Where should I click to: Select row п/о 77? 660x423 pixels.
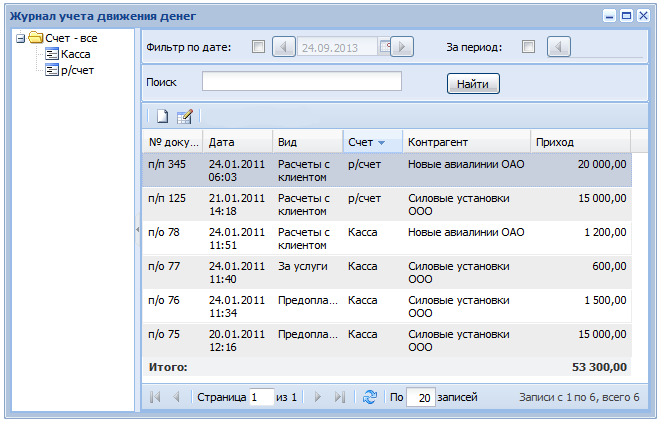click(387, 272)
